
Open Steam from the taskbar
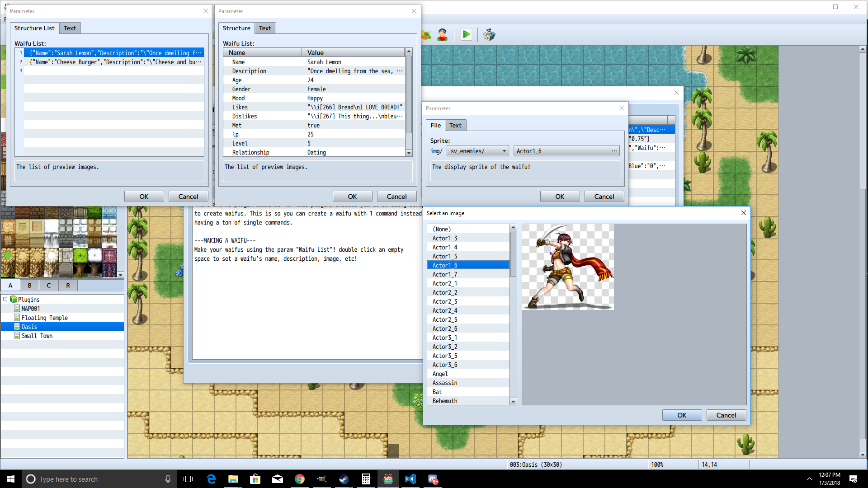344,479
